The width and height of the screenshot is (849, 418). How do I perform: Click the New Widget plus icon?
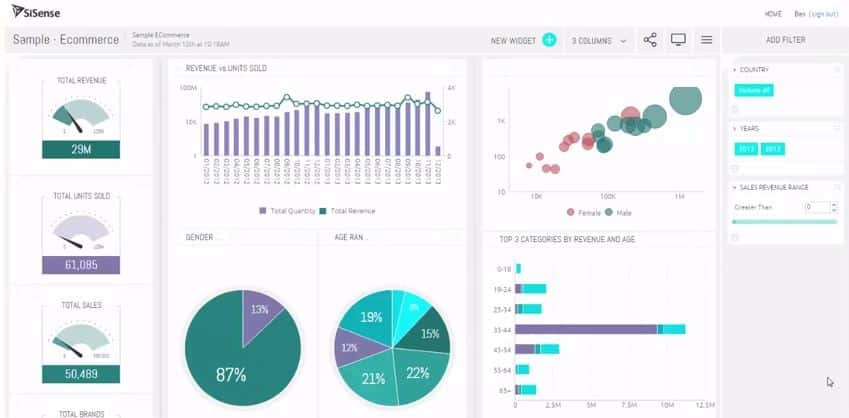coord(549,40)
